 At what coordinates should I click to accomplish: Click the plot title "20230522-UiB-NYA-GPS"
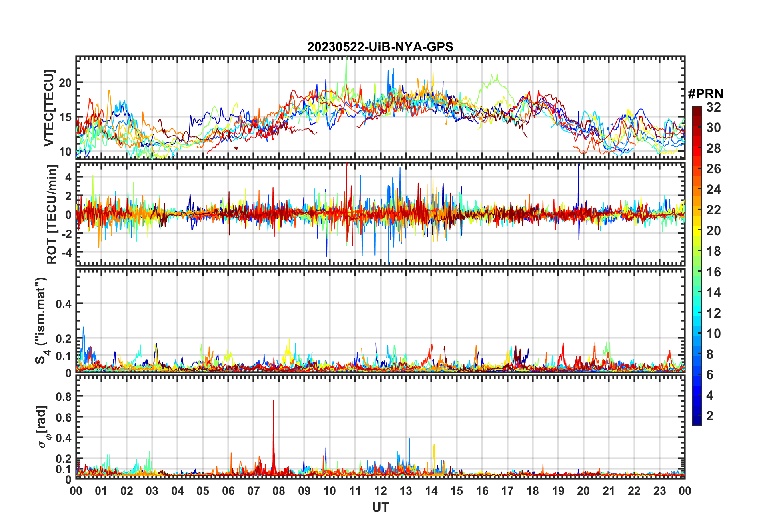tap(380, 47)
